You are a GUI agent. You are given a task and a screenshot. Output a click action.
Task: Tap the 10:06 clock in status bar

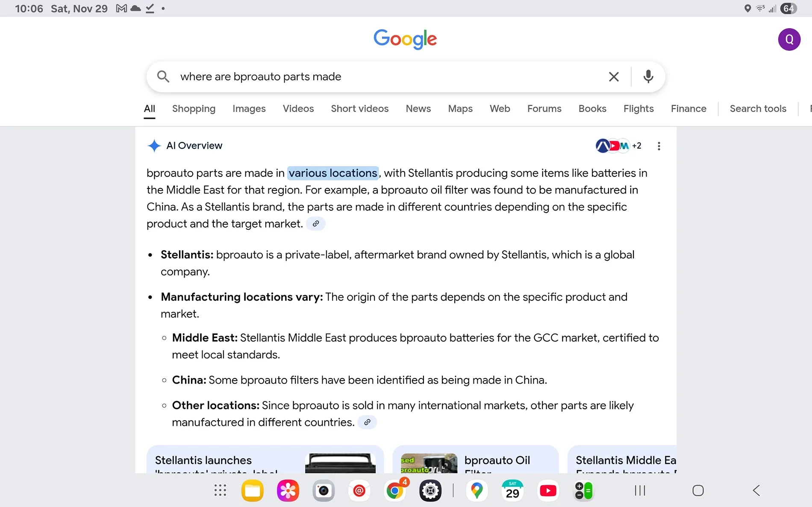(x=29, y=9)
